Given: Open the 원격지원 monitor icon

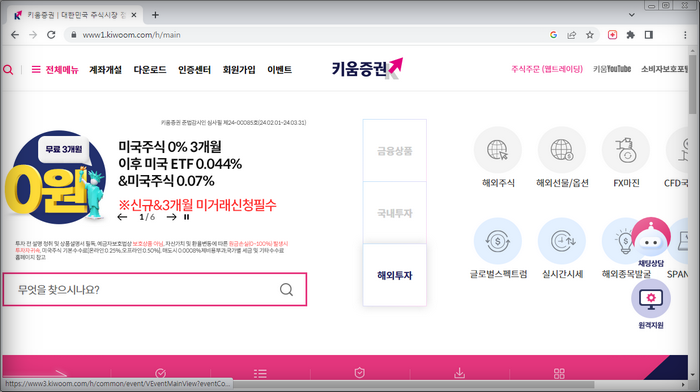Looking at the screenshot, I should pyautogui.click(x=651, y=298).
